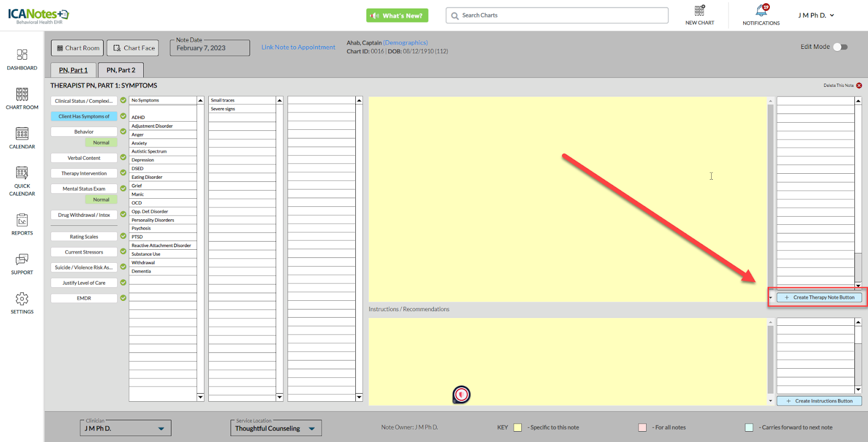Click the blue 'Carries forward to next note' swatch

pyautogui.click(x=749, y=427)
